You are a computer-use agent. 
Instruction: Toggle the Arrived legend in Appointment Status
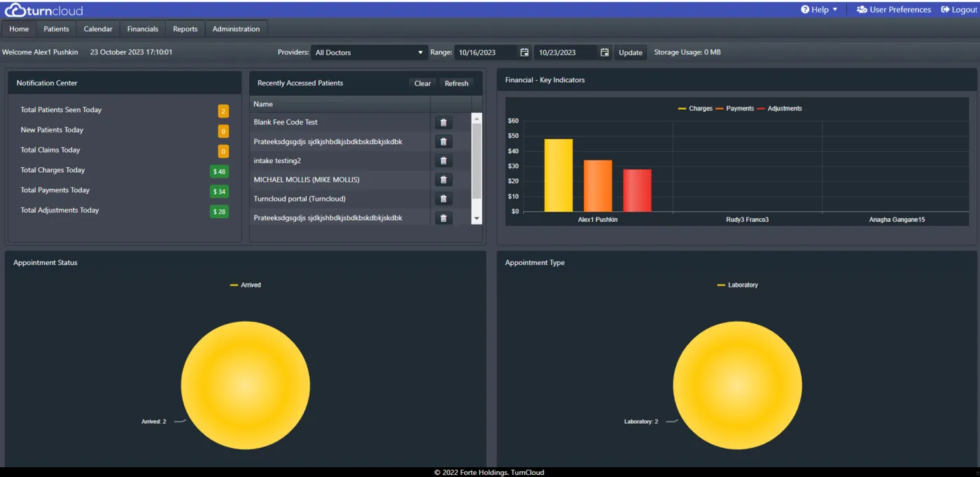(x=245, y=285)
